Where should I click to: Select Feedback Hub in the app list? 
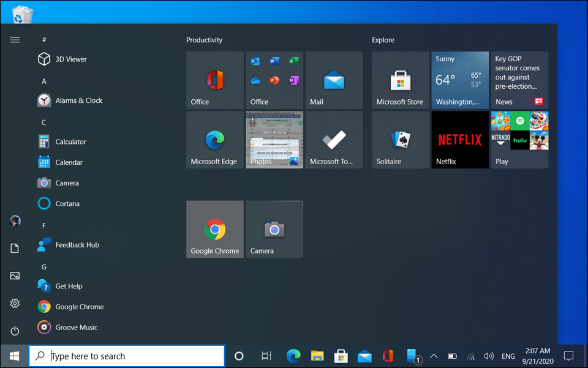(x=77, y=245)
